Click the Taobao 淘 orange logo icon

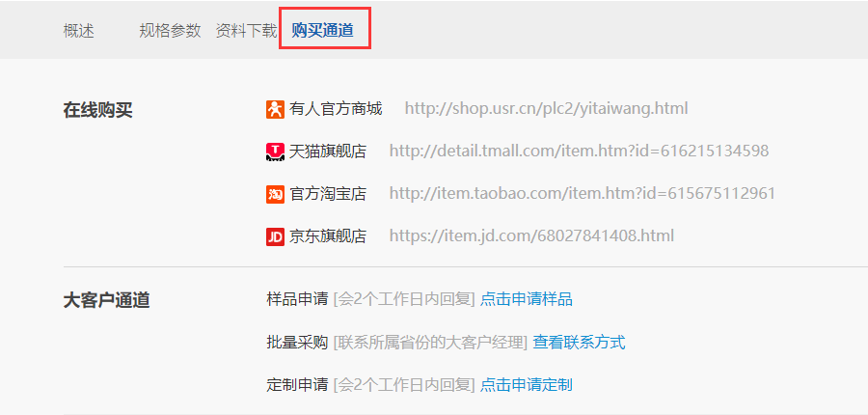click(x=275, y=195)
